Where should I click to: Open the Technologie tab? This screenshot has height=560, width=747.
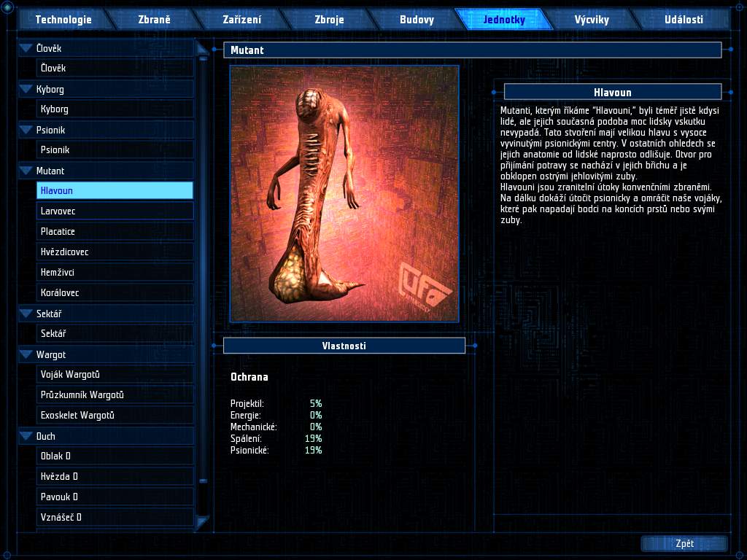(x=63, y=20)
